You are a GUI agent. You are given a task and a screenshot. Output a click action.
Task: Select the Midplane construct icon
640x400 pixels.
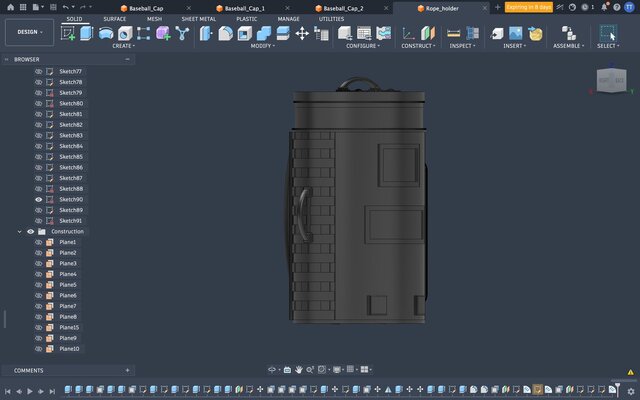click(428, 33)
